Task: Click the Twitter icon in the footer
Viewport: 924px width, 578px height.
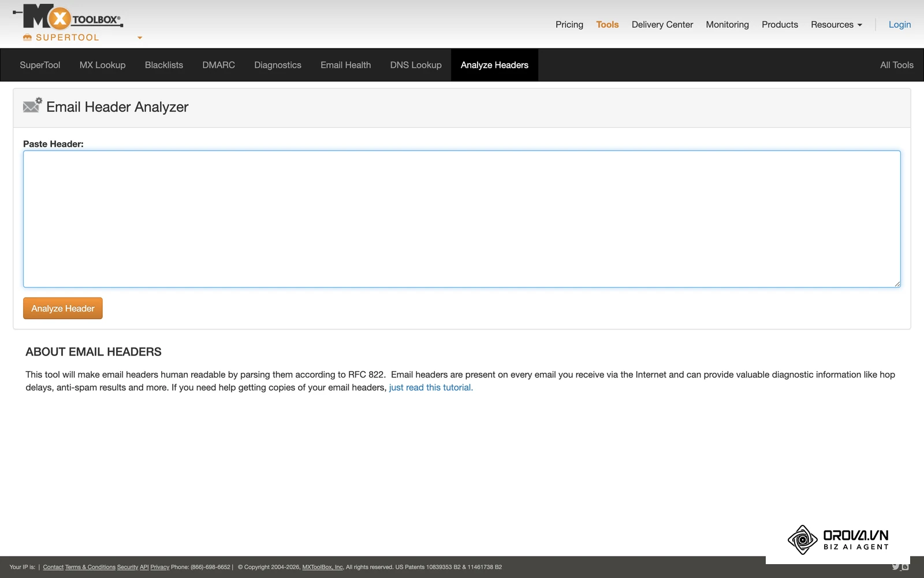Action: click(x=896, y=566)
